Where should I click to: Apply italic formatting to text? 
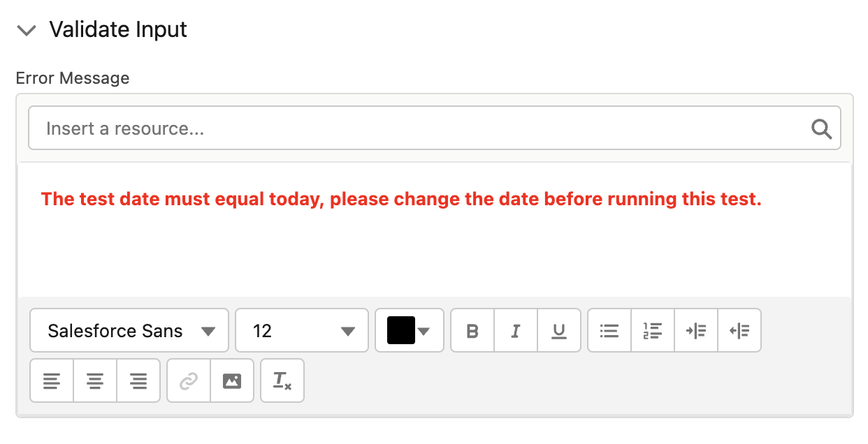[516, 330]
